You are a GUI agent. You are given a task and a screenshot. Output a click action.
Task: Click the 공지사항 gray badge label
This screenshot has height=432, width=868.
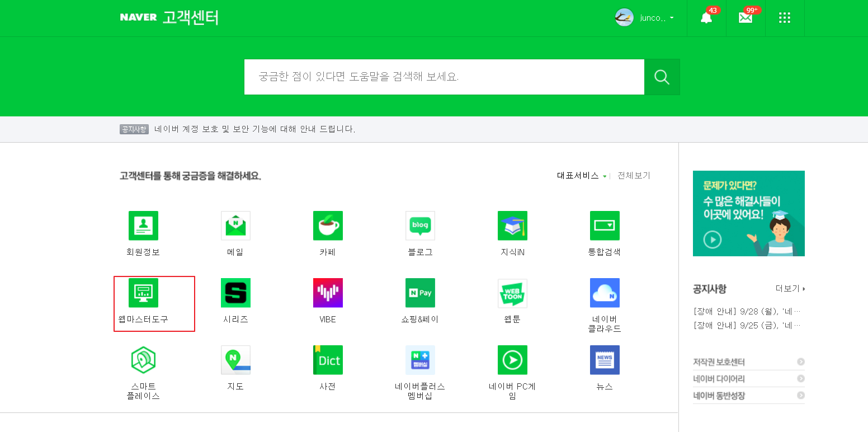[134, 129]
